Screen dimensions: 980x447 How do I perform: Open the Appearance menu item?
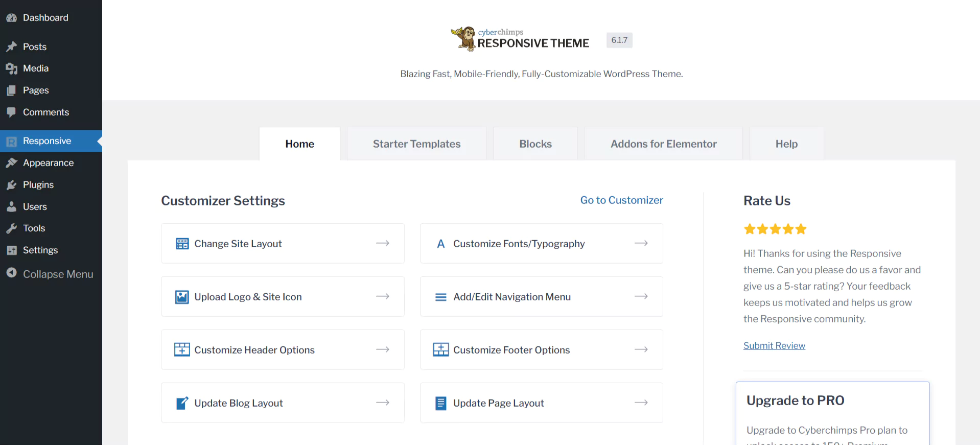click(51, 163)
